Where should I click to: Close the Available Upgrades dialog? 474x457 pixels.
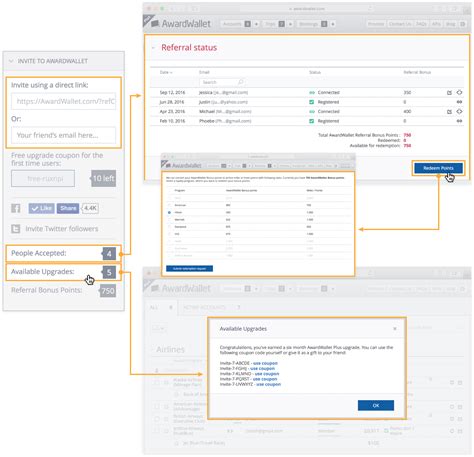click(395, 329)
